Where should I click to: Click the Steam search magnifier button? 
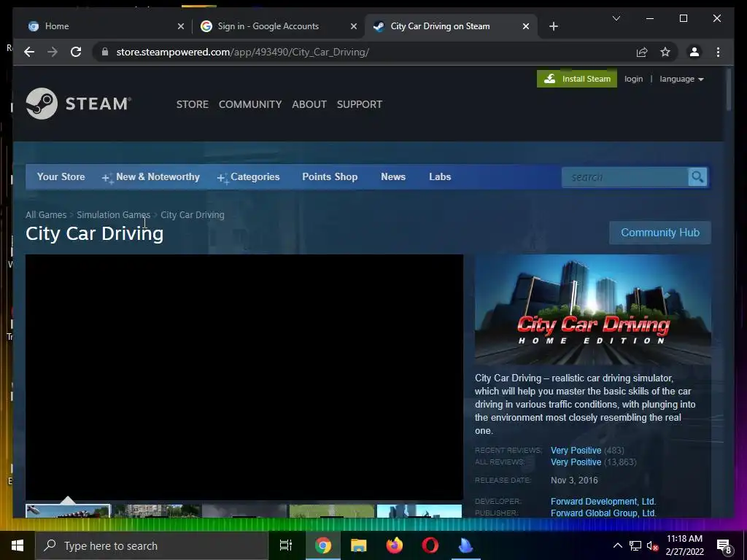(x=697, y=177)
